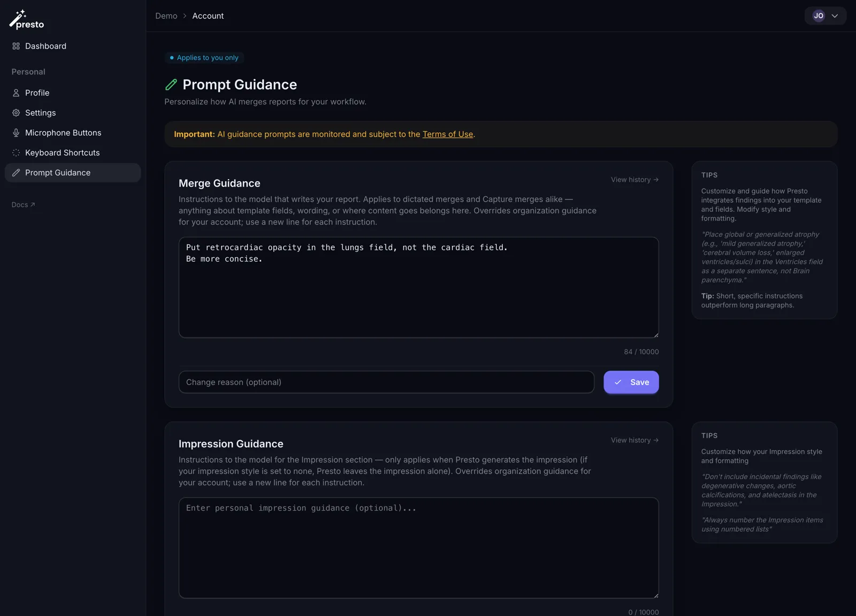Grab the Merge Guidance textarea resize handle
This screenshot has width=856, height=616.
(x=655, y=334)
